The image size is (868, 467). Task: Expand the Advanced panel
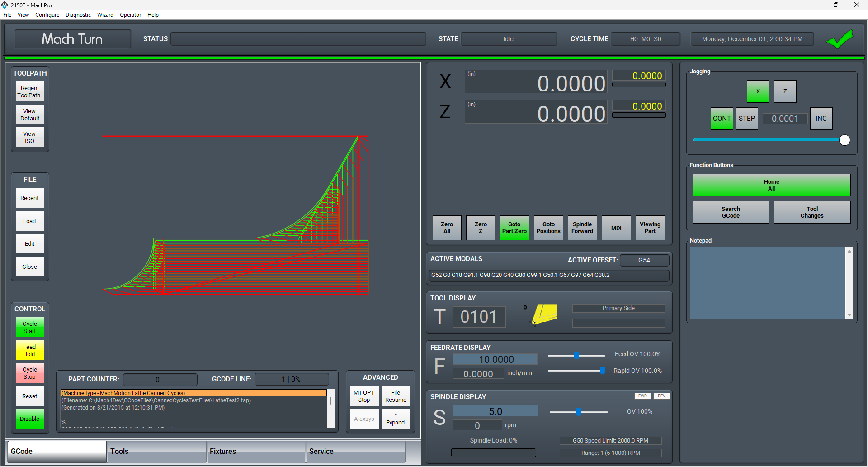[x=396, y=419]
